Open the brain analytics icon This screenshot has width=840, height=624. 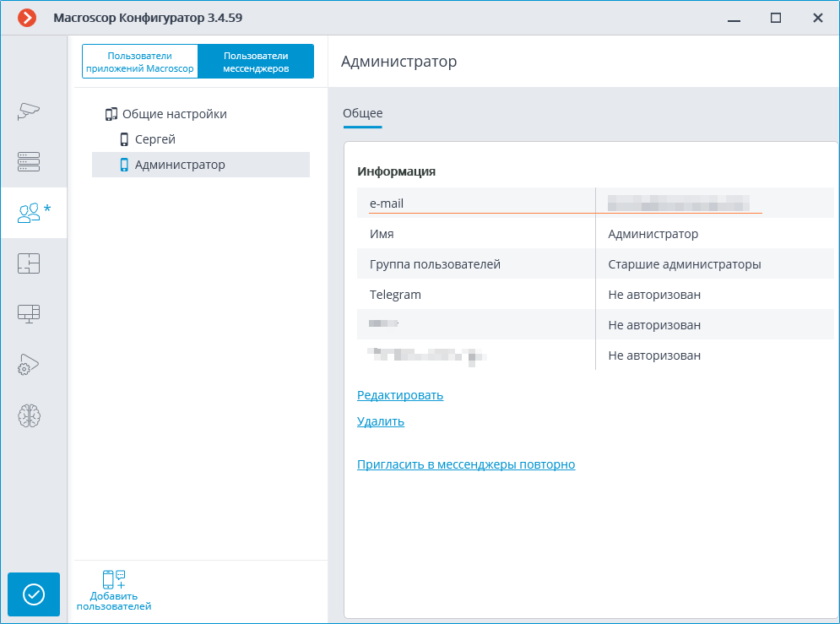30,415
